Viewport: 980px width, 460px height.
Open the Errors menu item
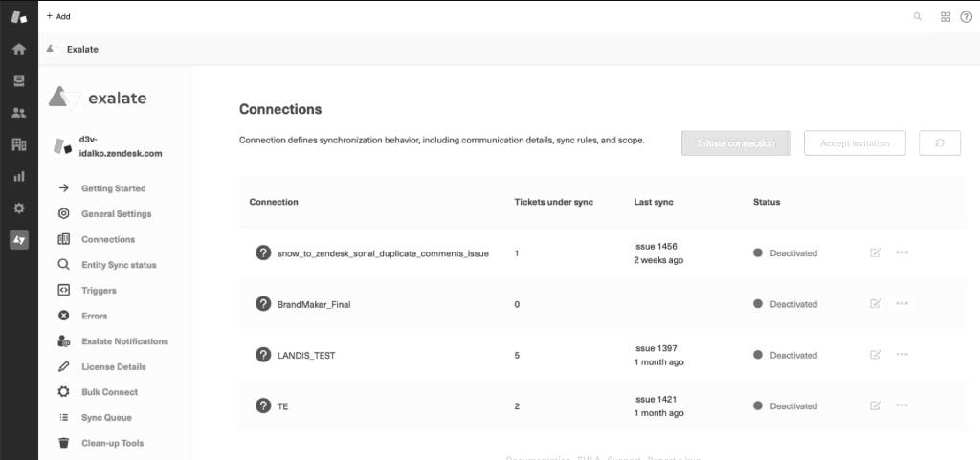tap(94, 316)
